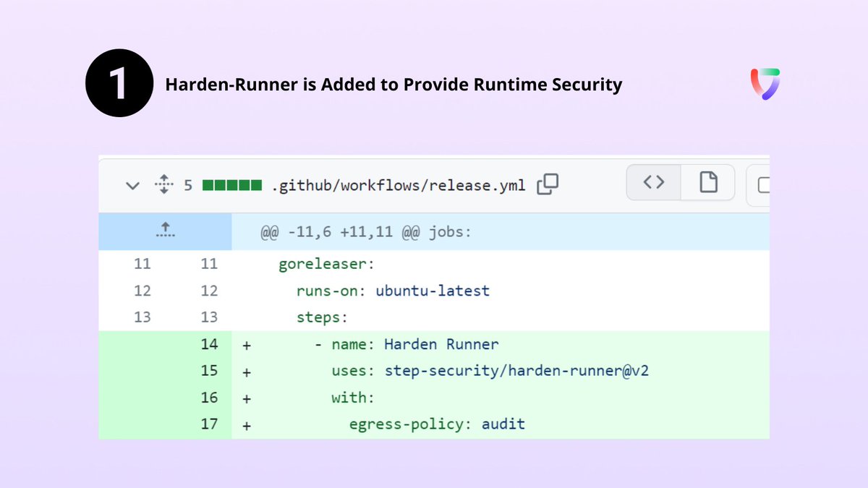Select old line number 13
Viewport: 868px width, 488px height.
[x=142, y=317]
